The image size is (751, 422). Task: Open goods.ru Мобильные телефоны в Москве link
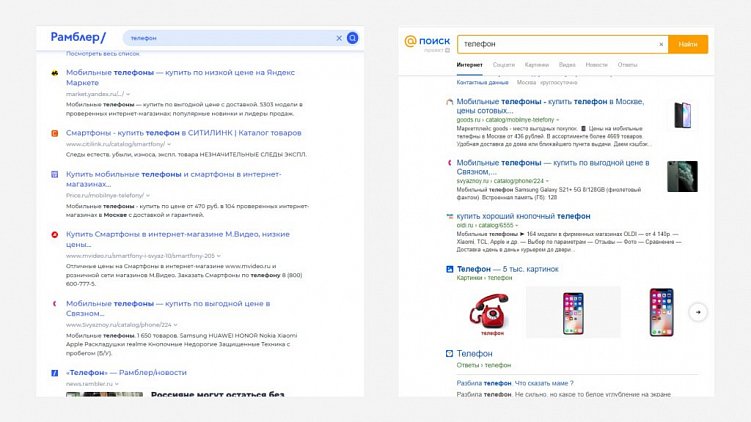[550, 106]
